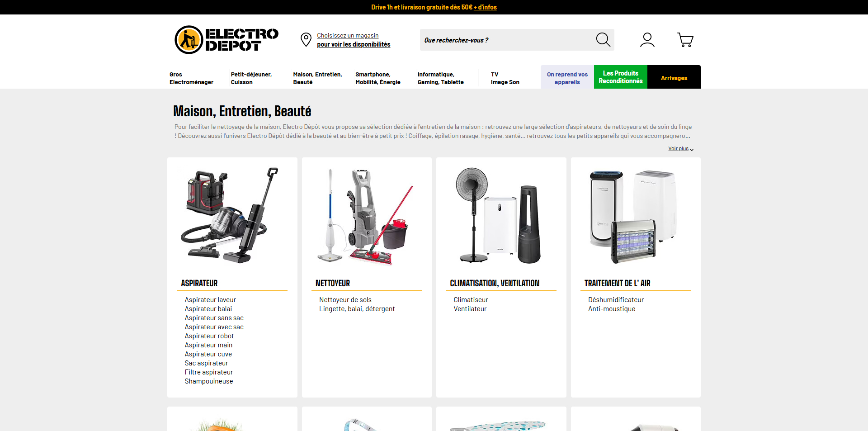Select Aspirateur sans sac link
Image resolution: width=868 pixels, height=431 pixels.
tap(214, 318)
